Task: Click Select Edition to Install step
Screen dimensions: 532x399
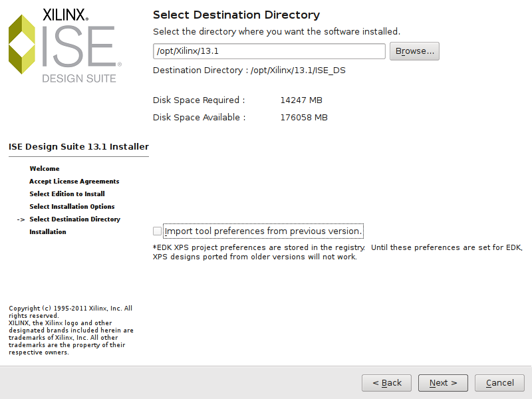Action: click(x=67, y=194)
